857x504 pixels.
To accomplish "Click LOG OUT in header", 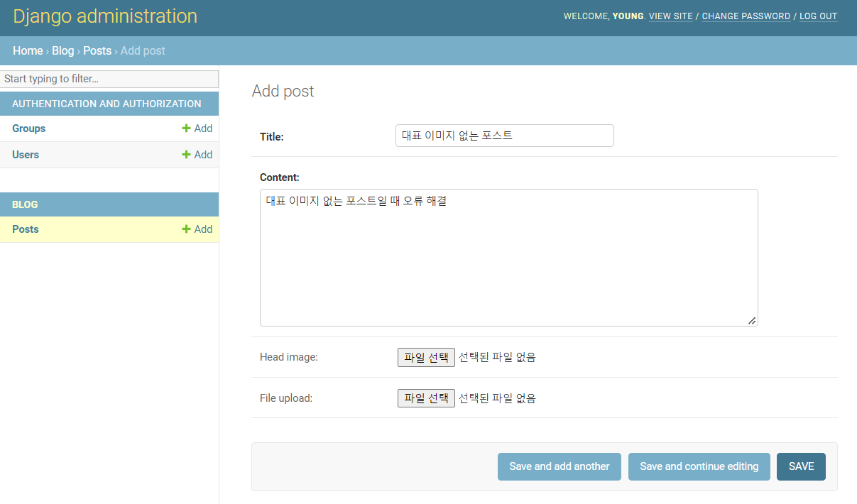I will click(819, 16).
